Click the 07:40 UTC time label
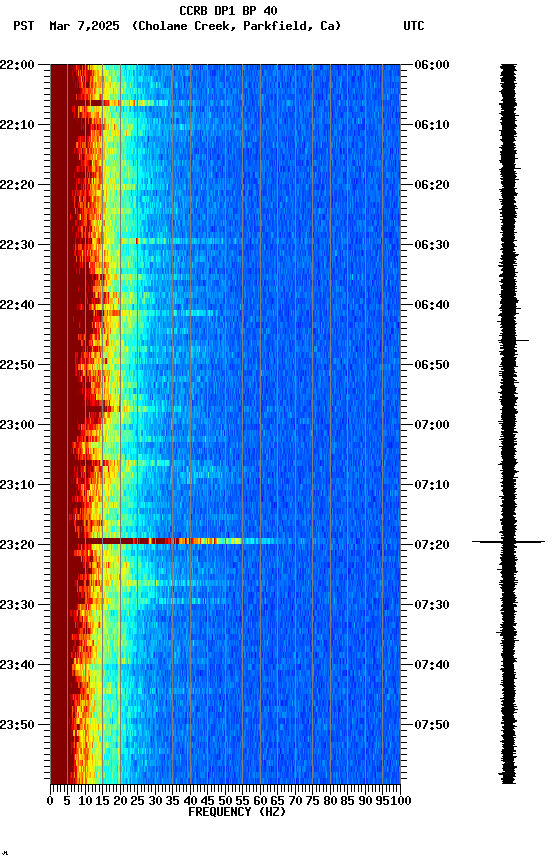 click(x=432, y=666)
